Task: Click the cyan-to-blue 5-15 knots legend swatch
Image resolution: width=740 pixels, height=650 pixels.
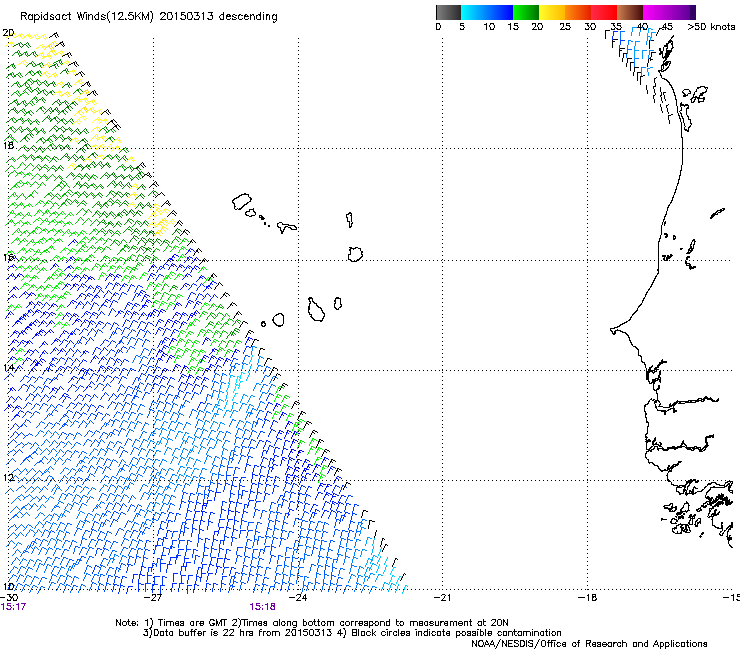Action: point(487,12)
